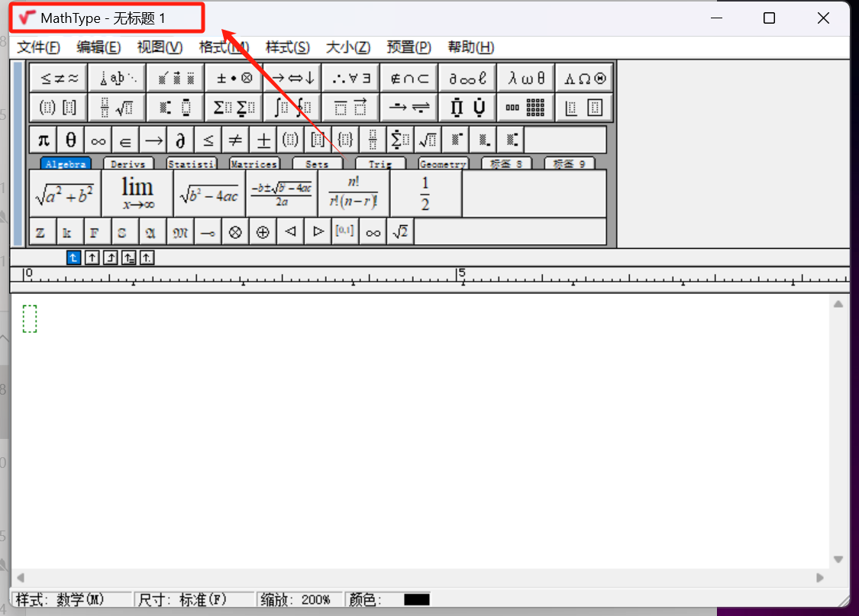
Task: Switch to the Geometry tab
Action: [443, 163]
